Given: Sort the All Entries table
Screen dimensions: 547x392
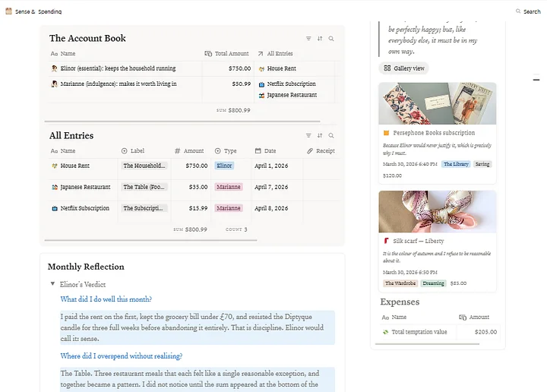Looking at the screenshot, I should 320,135.
